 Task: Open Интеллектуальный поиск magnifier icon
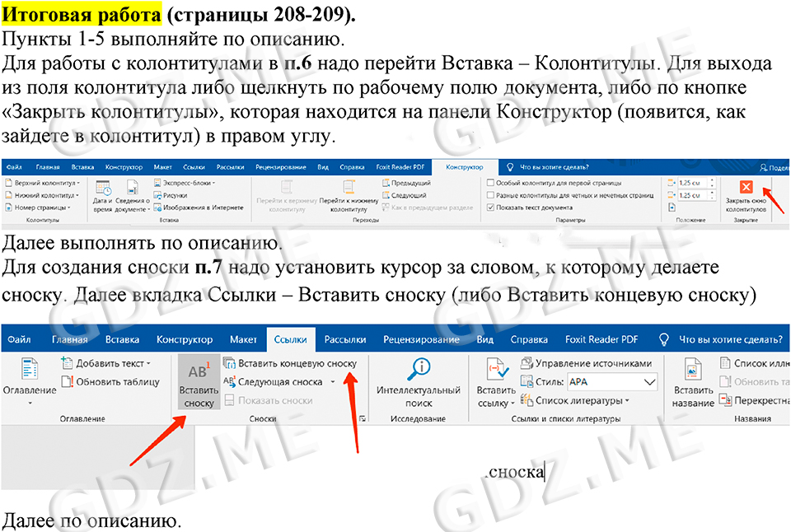[x=419, y=369]
